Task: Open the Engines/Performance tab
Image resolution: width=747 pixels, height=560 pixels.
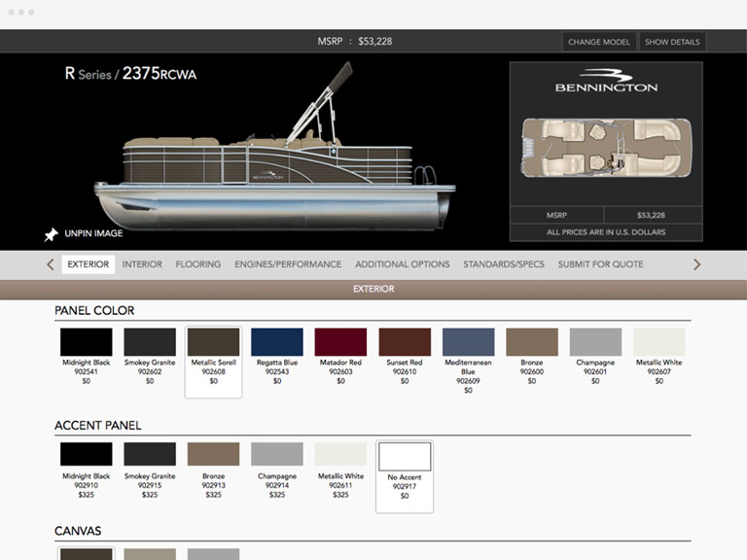Action: click(288, 264)
